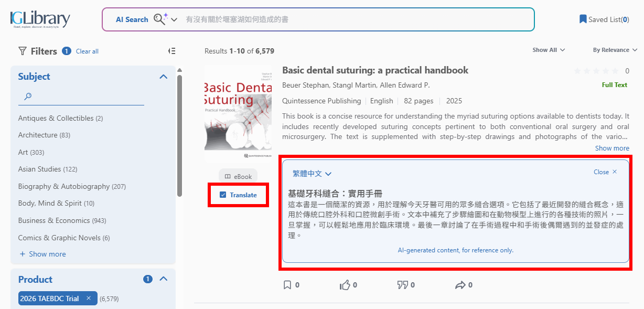This screenshot has width=644, height=309.
Task: Share the book using share arrow
Action: 460,285
